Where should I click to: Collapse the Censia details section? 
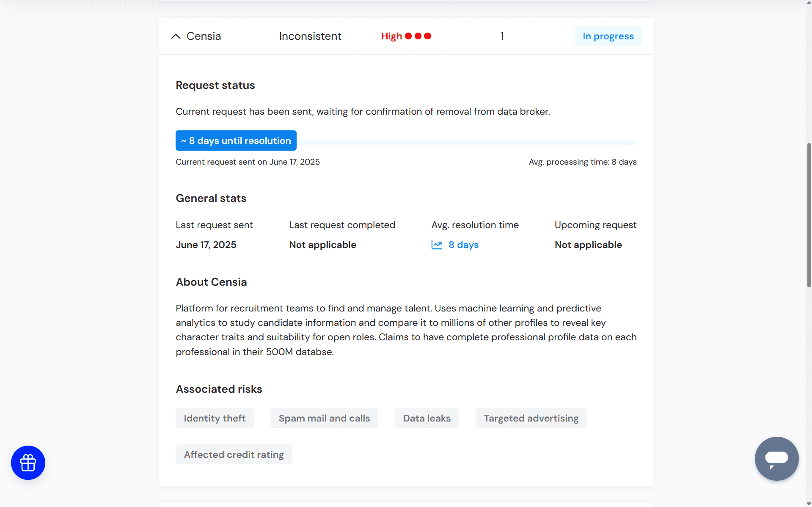pyautogui.click(x=176, y=36)
